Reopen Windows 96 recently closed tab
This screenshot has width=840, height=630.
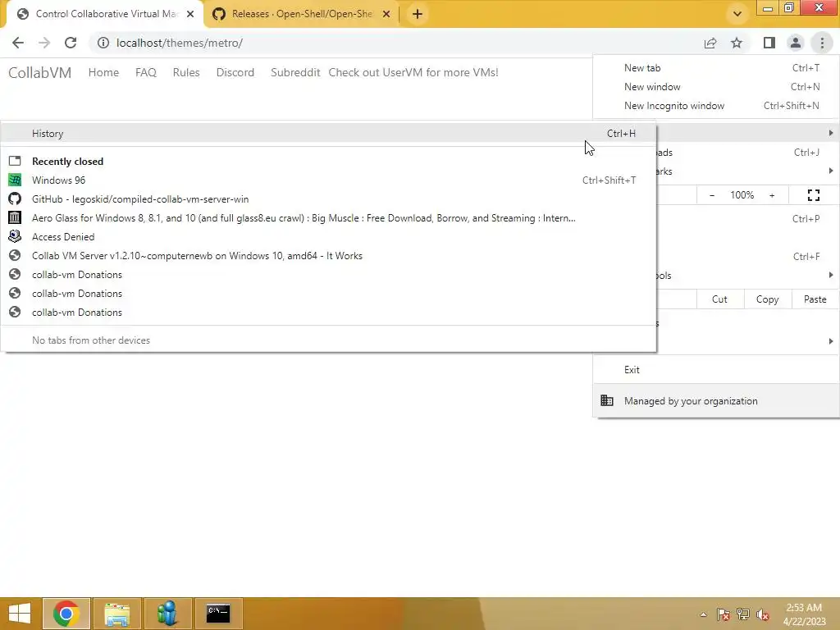(328, 180)
